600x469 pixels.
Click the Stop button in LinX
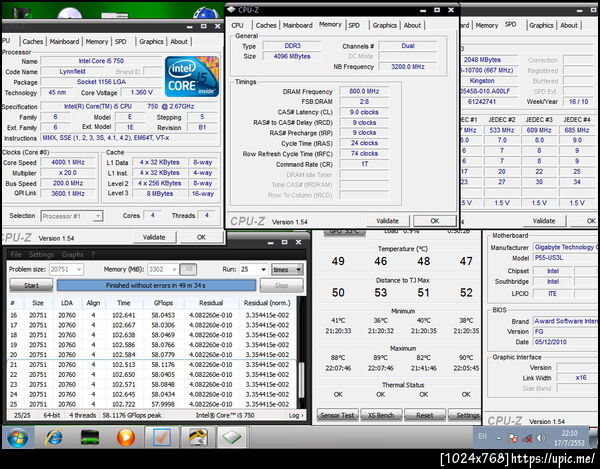tap(282, 285)
